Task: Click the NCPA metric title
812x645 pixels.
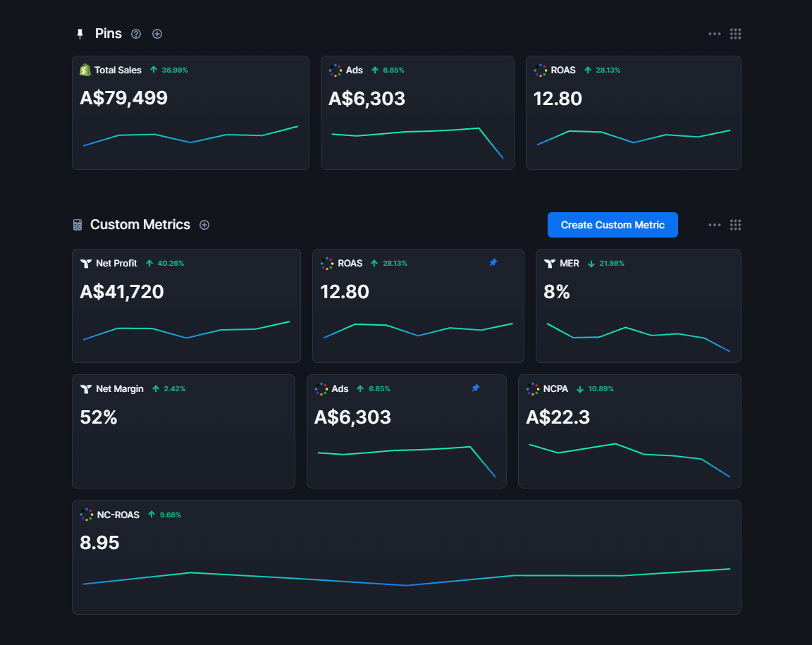Action: (555, 388)
